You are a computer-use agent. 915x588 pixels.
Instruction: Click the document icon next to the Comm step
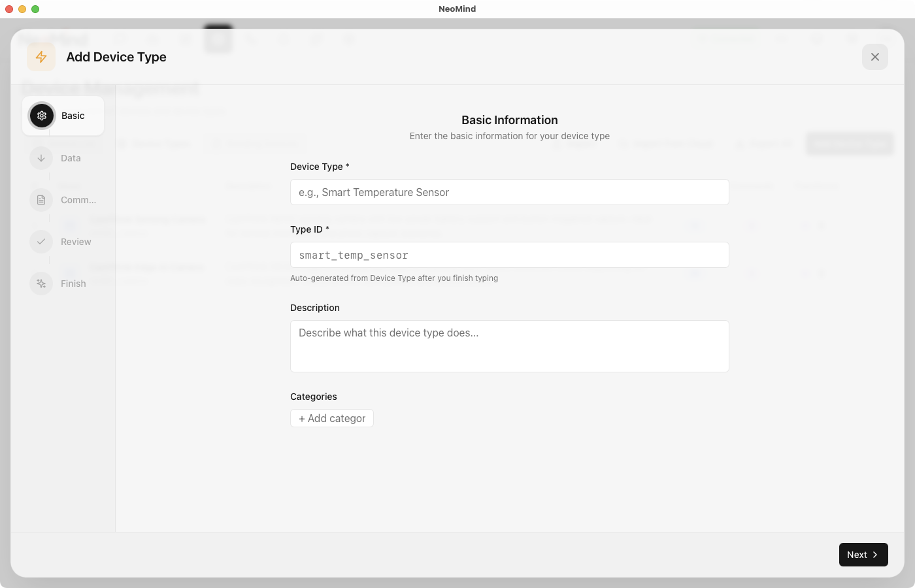click(x=41, y=199)
